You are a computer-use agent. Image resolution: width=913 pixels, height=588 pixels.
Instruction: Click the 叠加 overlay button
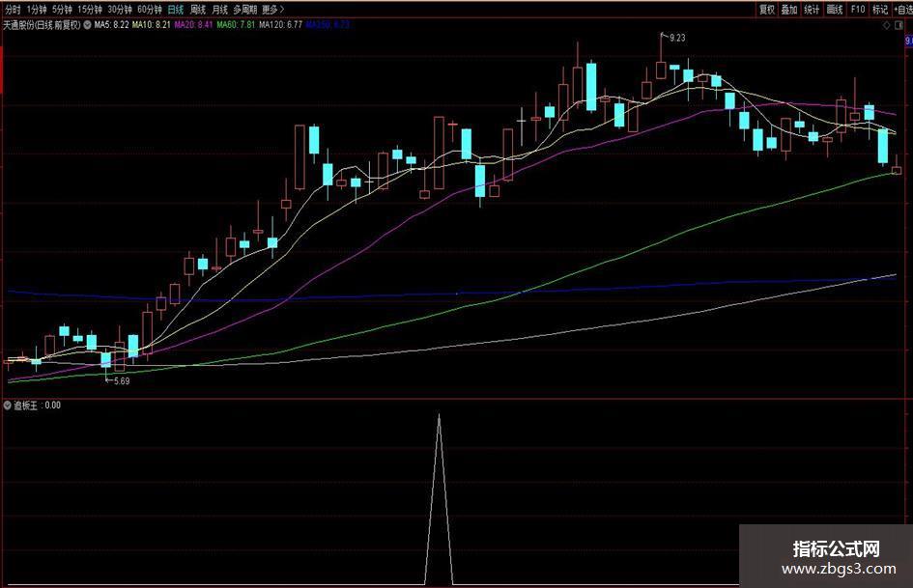[789, 10]
